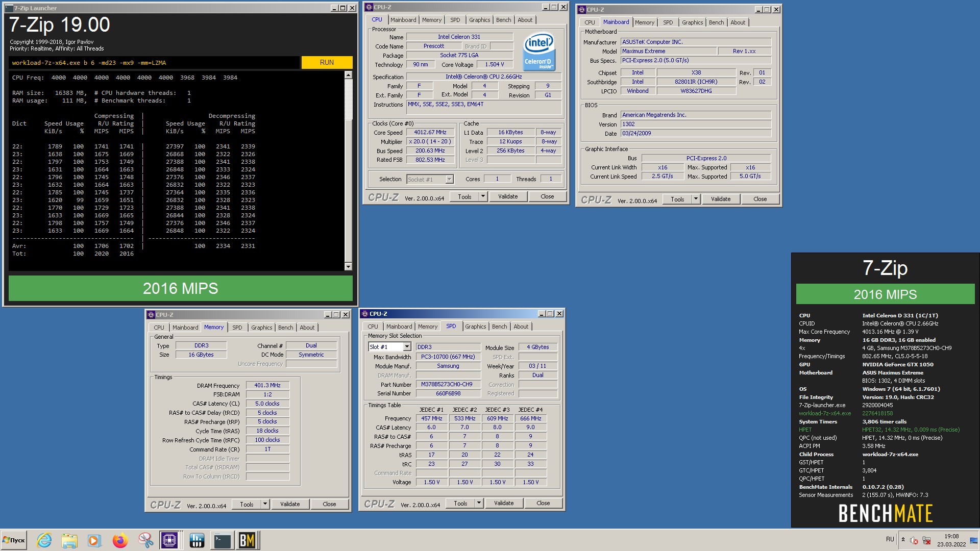Launch Windows Media Player taskbar icon
This screenshot has height=551, width=980.
(94, 540)
